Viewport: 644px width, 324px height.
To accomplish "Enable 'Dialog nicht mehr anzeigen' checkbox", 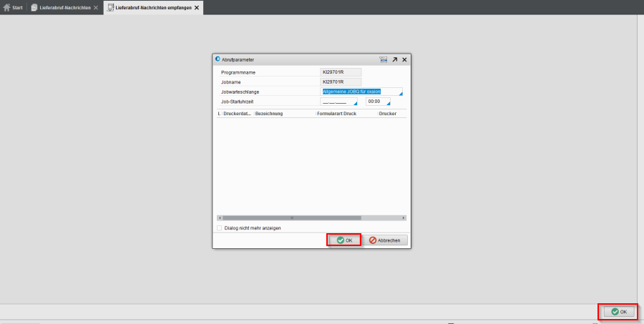I will 220,228.
